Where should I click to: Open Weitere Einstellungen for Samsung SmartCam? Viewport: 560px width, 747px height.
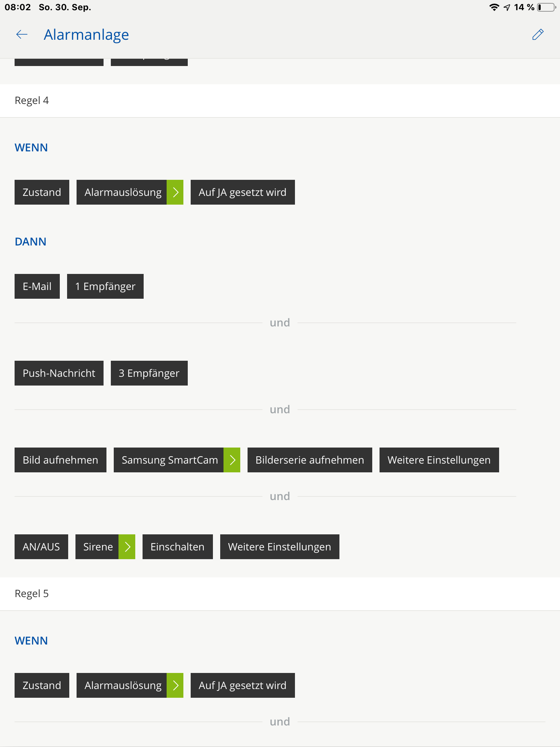(439, 460)
